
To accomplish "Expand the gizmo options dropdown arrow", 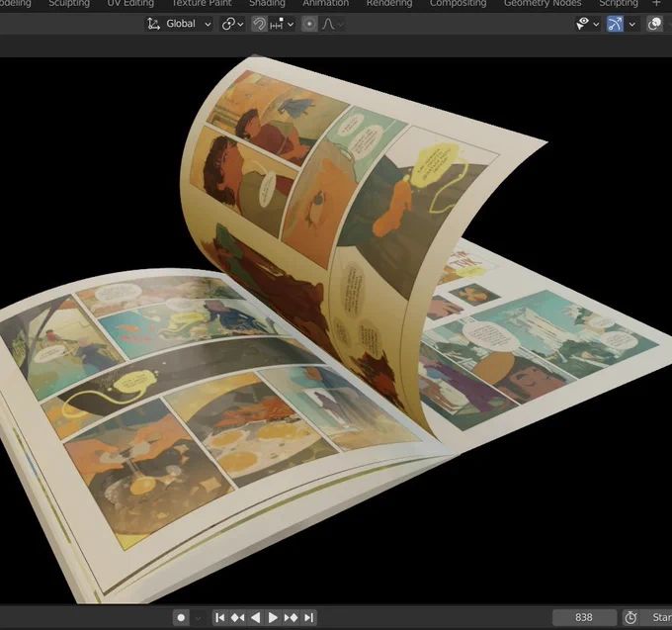I will pos(631,25).
